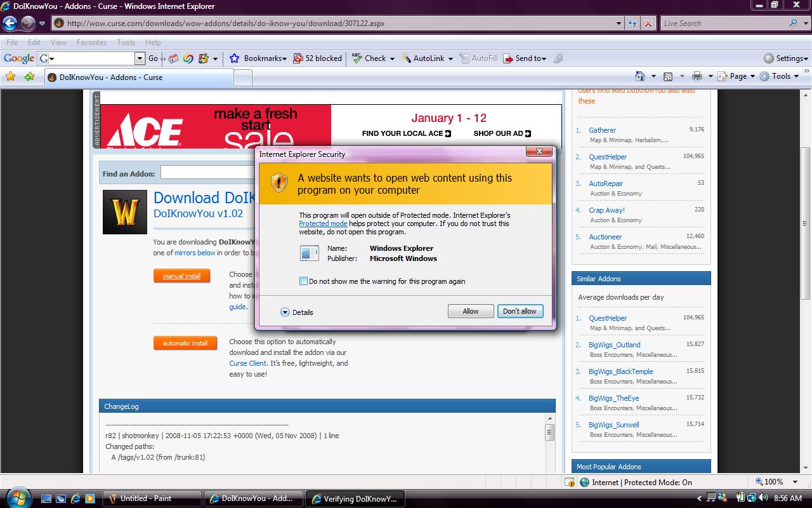This screenshot has height=508, width=812.
Task: Open the Auctioneer addon link
Action: 605,237
